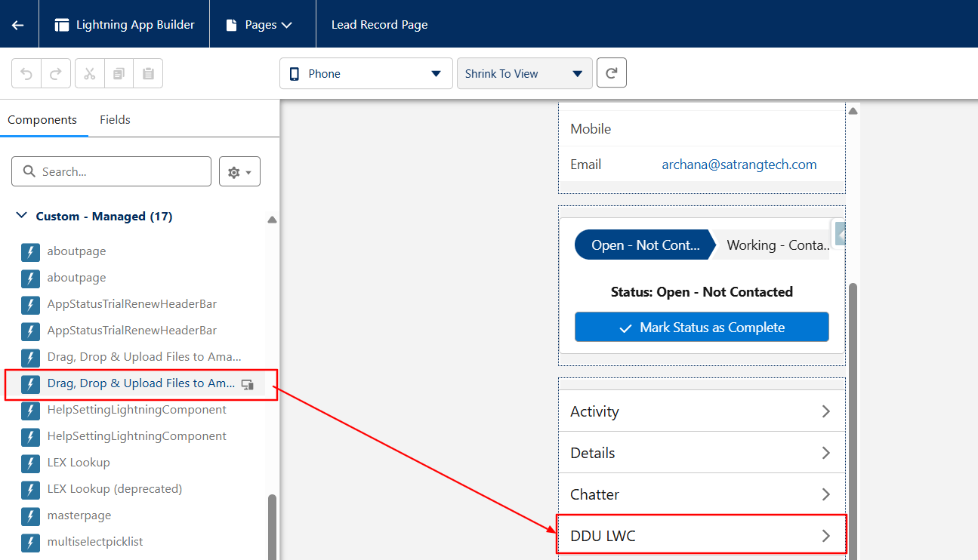978x560 pixels.
Task: Switch to the Fields tab
Action: [x=115, y=119]
